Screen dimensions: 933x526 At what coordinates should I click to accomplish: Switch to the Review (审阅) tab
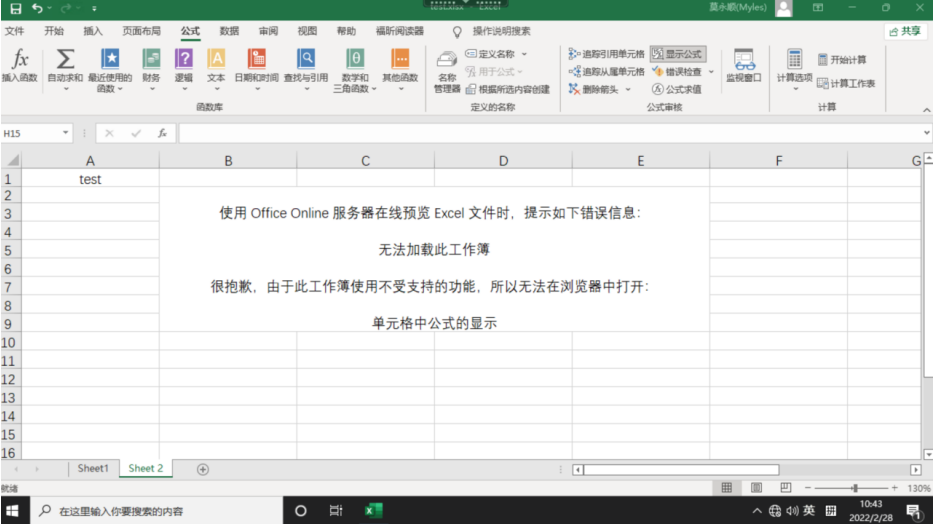(x=268, y=31)
